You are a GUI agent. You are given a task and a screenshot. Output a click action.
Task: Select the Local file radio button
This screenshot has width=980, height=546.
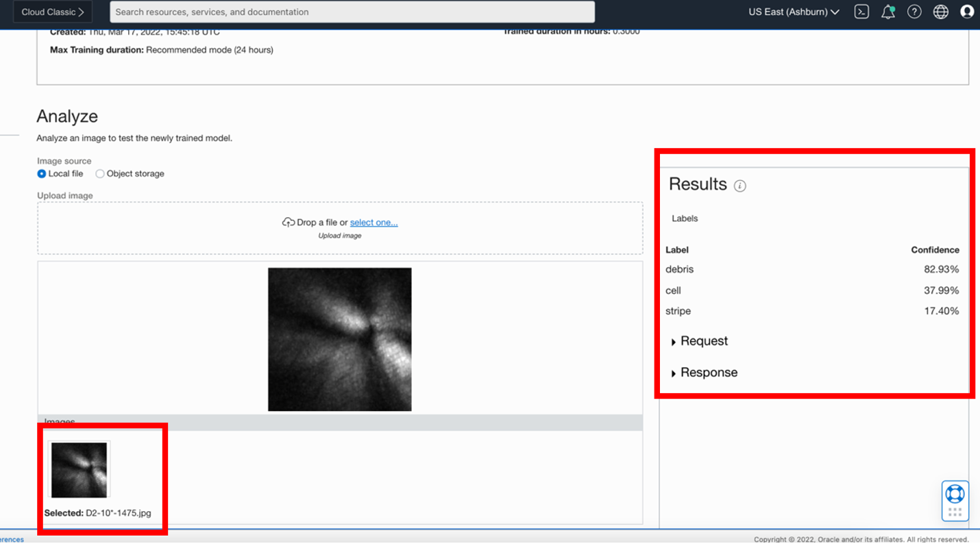41,173
